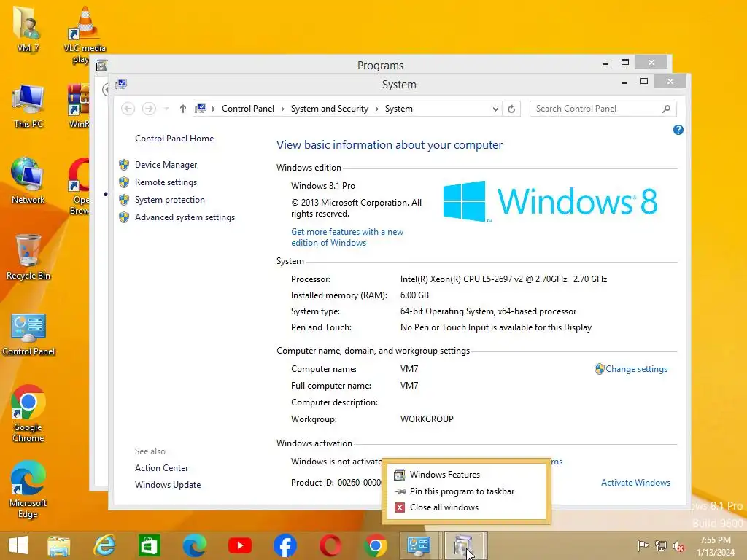Switch to Control Panel taskbar button
Image resolution: width=747 pixels, height=560 pixels.
point(419,545)
